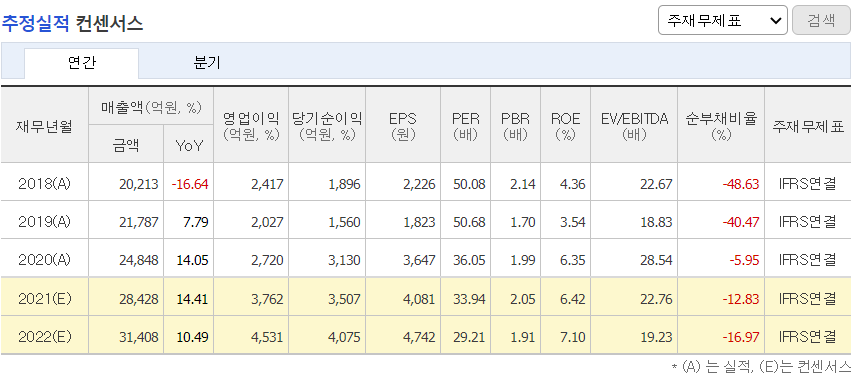Select the 2021(E) row label
This screenshot has width=854, height=378.
(x=45, y=298)
